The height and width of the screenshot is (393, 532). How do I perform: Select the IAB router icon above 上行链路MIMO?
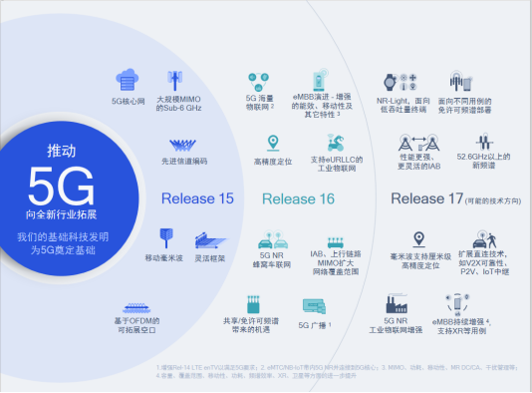tap(336, 242)
